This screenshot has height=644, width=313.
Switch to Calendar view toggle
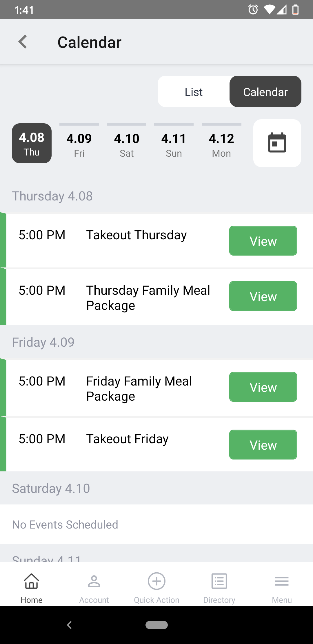pos(265,92)
